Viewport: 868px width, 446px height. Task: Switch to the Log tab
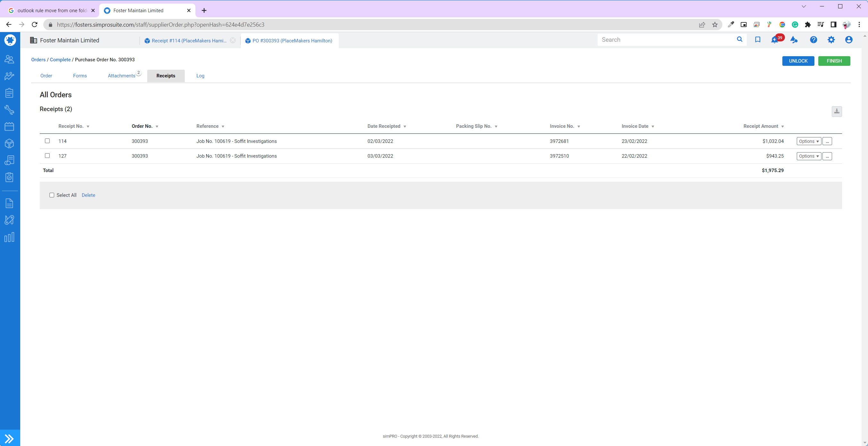tap(200, 75)
